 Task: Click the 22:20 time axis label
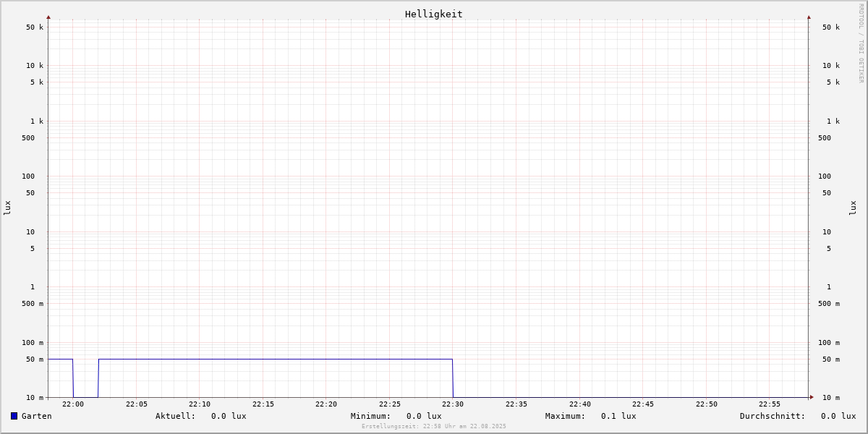[x=326, y=404]
